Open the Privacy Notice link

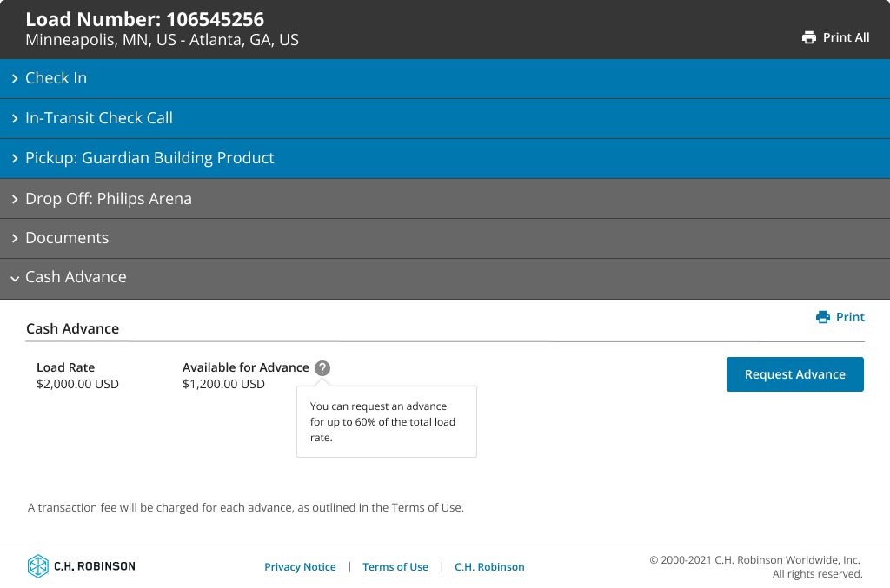300,567
